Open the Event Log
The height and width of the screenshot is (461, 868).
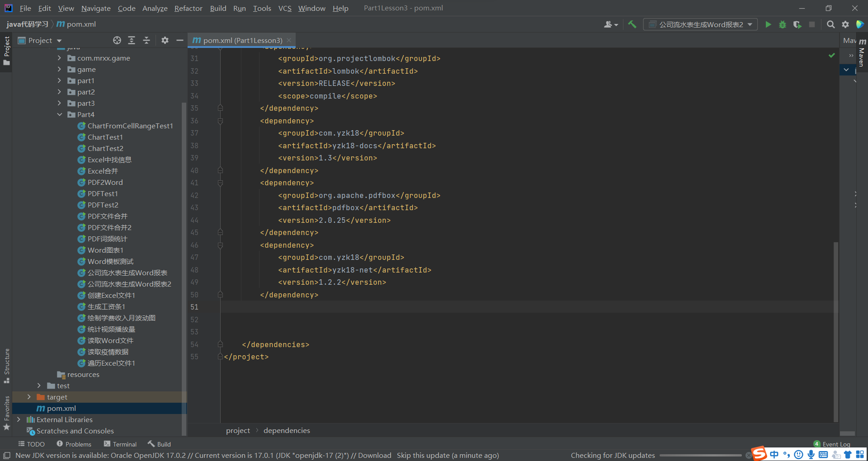[832, 444]
